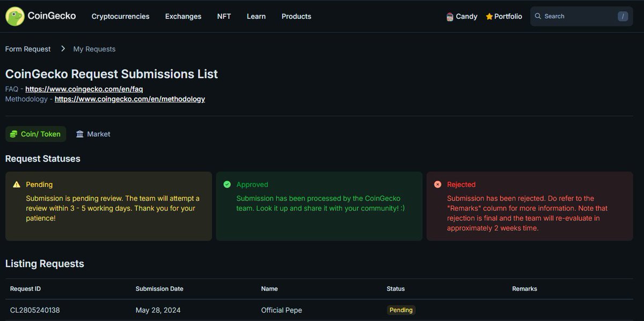The width and height of the screenshot is (644, 321).
Task: Click the Pending card title
Action: pos(39,185)
